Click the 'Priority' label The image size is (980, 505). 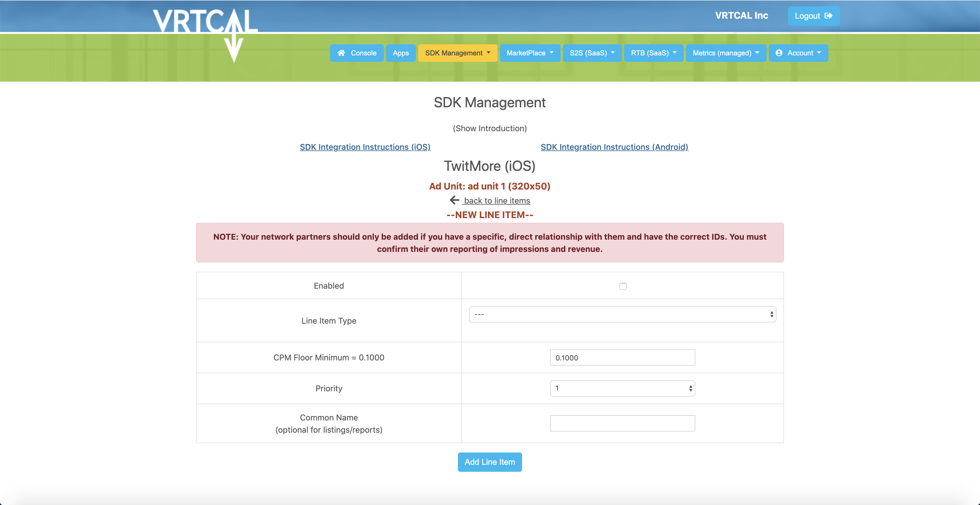(329, 388)
